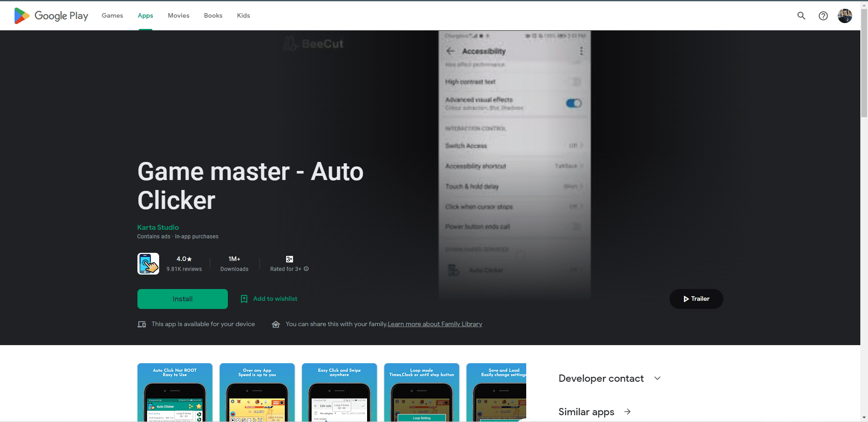Open the search icon in header
The height and width of the screenshot is (422, 868).
tap(801, 16)
